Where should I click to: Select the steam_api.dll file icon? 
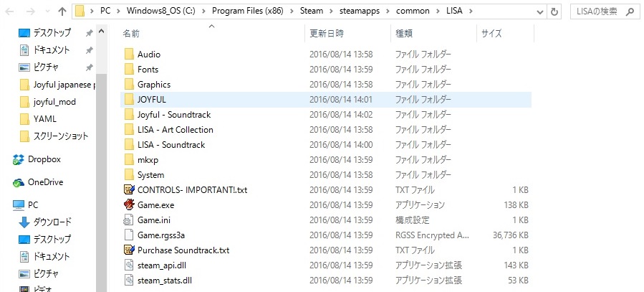(x=129, y=265)
